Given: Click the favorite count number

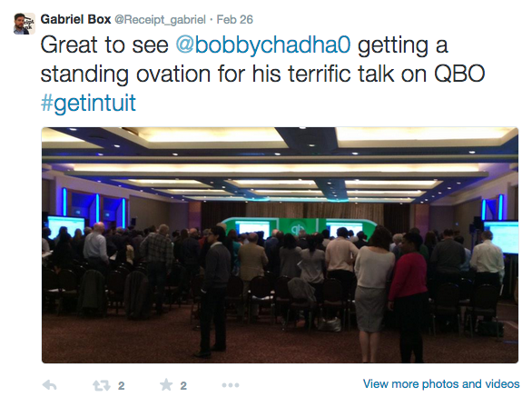Looking at the screenshot, I should 183,385.
